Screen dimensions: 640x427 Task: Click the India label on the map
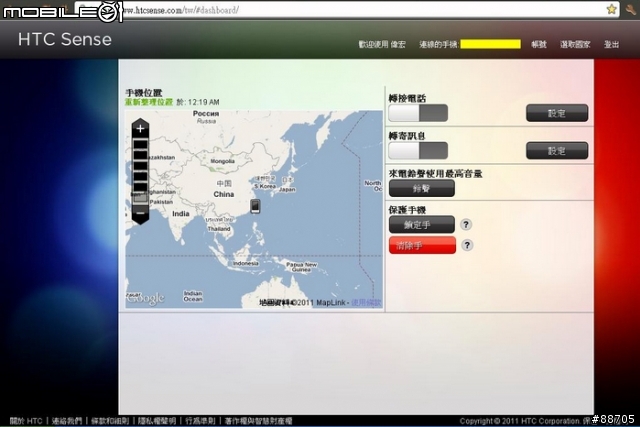(180, 214)
